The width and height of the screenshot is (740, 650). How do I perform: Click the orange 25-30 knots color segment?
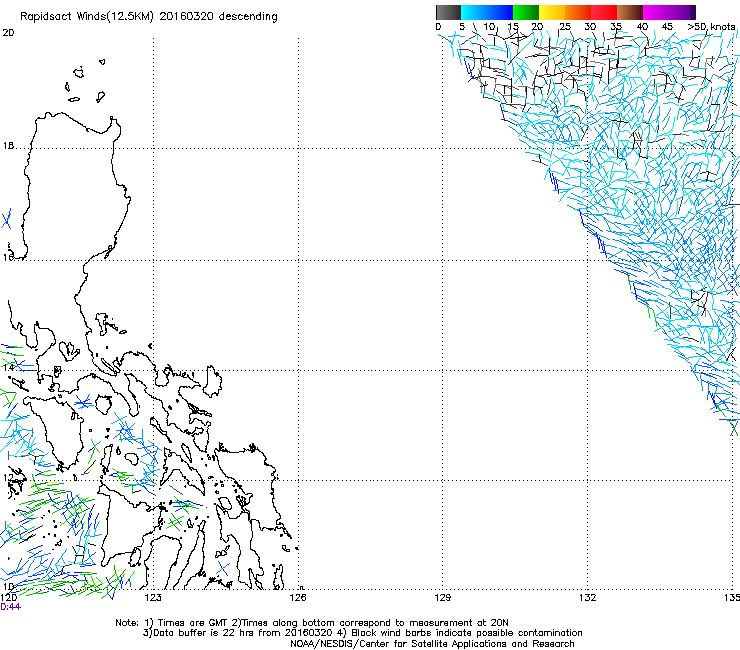pyautogui.click(x=578, y=12)
